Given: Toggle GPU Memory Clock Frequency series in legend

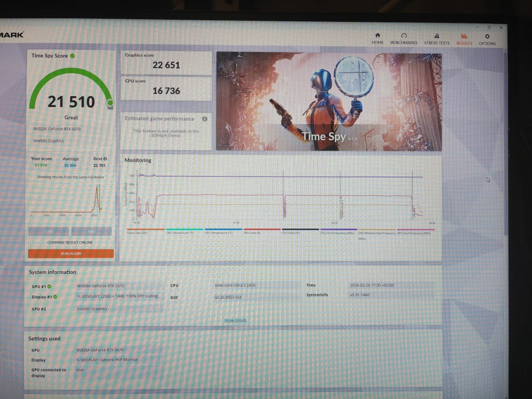Looking at the screenshot, I should (377, 233).
